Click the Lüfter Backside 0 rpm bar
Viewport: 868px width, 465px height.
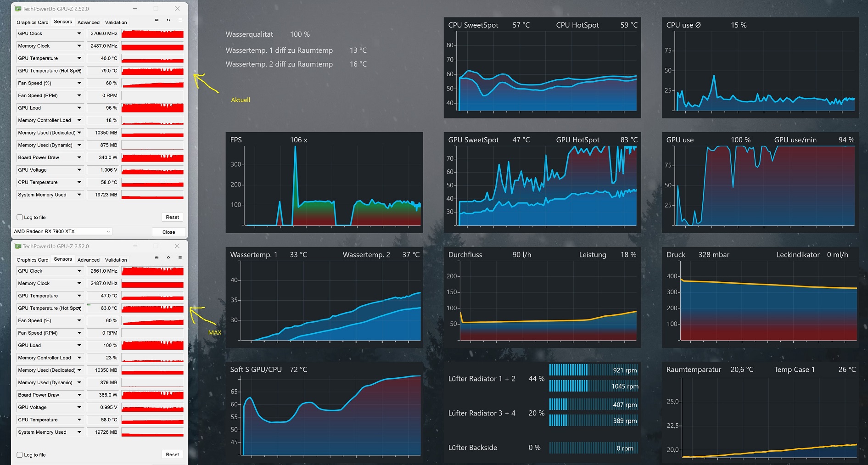coord(594,448)
